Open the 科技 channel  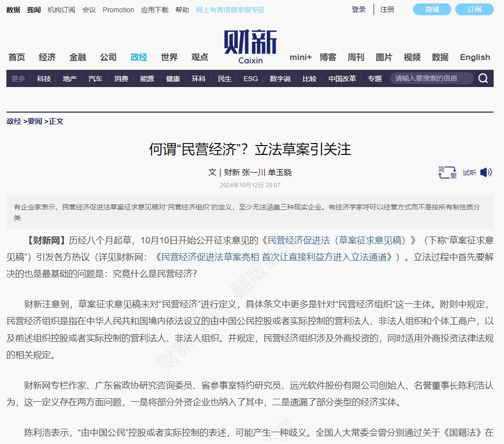tap(43, 78)
